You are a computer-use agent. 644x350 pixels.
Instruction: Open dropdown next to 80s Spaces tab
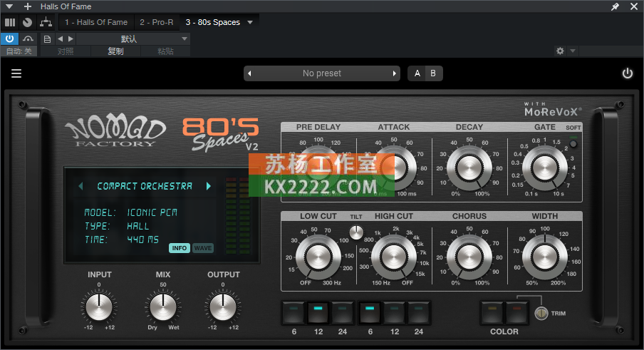pos(250,22)
